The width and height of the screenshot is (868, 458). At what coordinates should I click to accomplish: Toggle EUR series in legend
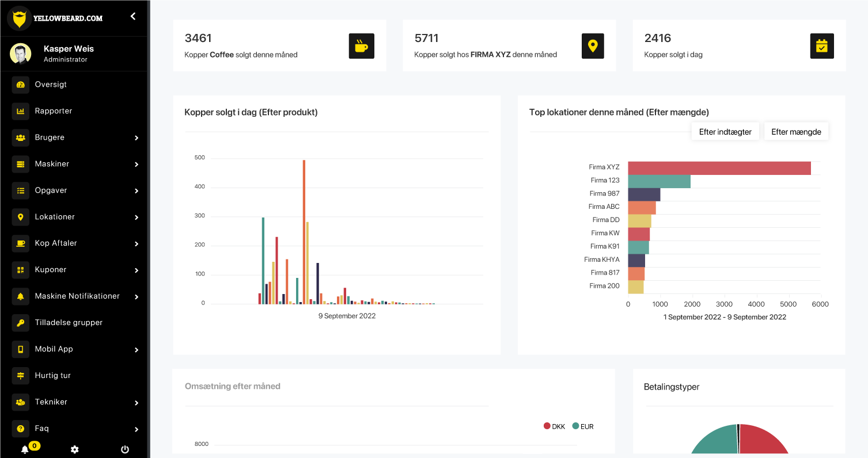[583, 426]
